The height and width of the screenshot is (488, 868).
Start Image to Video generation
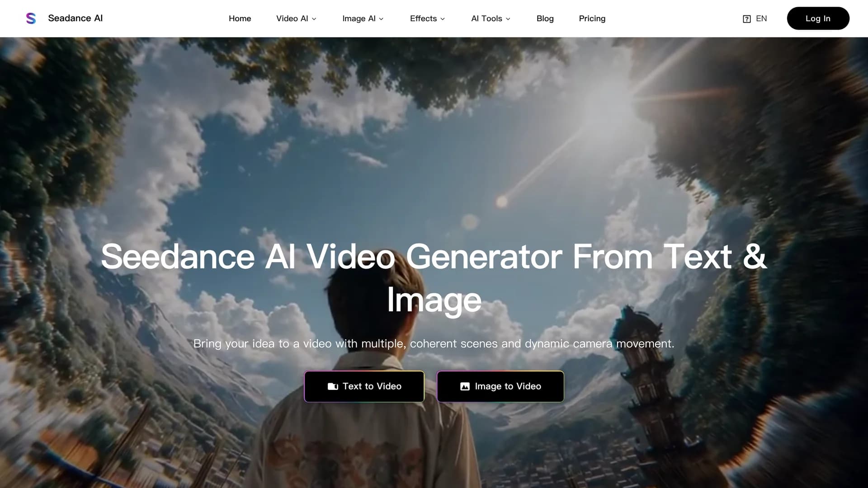[x=500, y=386]
